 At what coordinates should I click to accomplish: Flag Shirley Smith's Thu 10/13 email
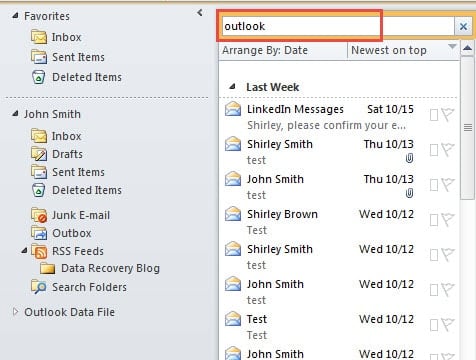point(448,150)
